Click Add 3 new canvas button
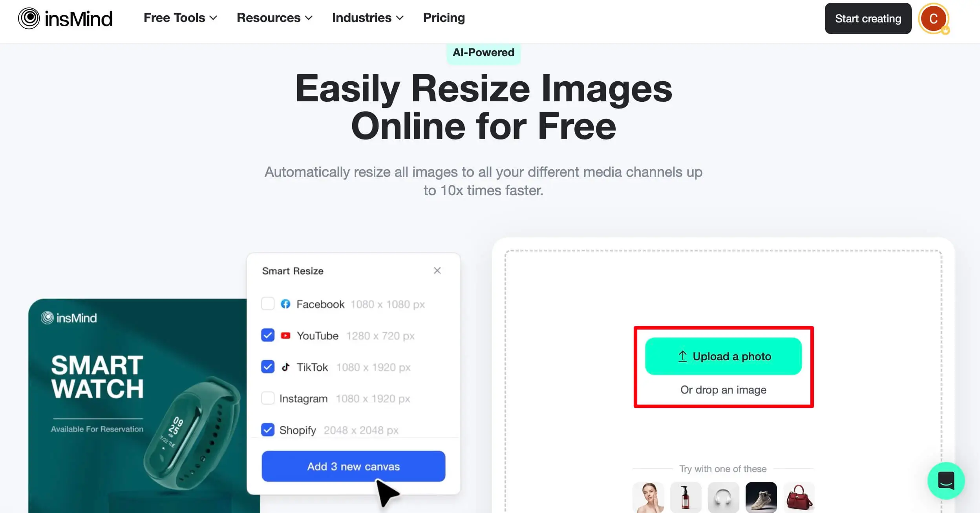Screen dimensions: 980x513 pos(353,466)
